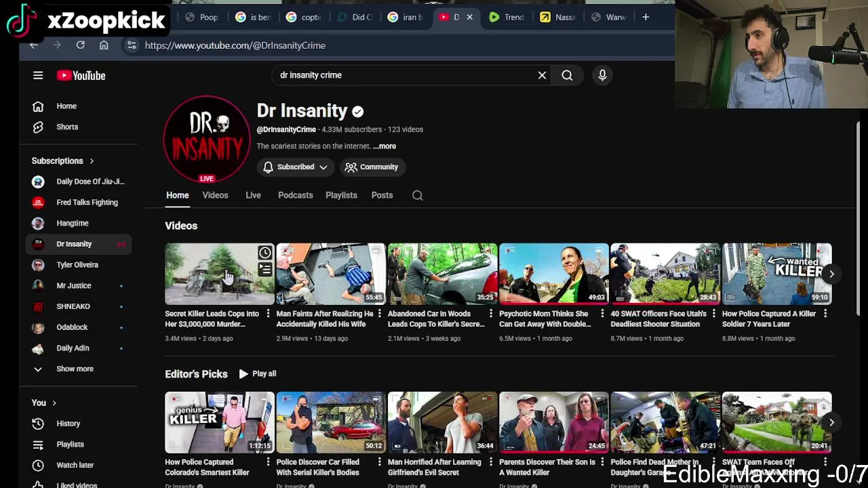Switch to the Live channel tab
The height and width of the screenshot is (488, 868).
coord(253,195)
